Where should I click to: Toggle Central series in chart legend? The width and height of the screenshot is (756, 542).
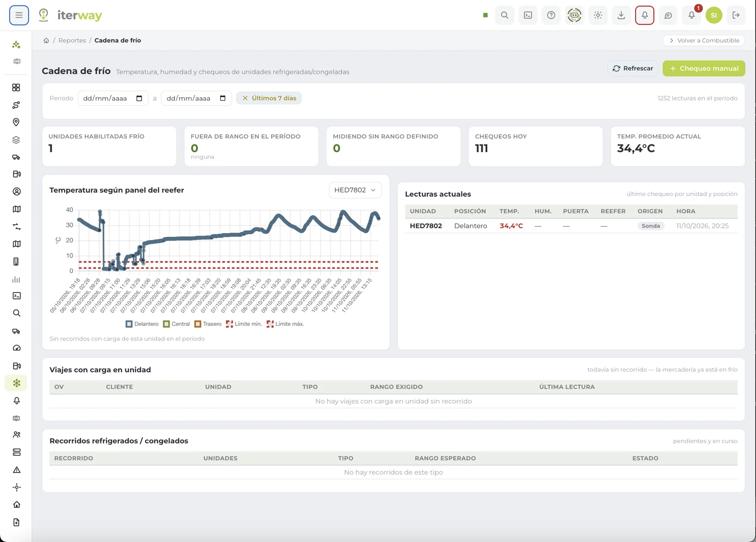tap(176, 324)
